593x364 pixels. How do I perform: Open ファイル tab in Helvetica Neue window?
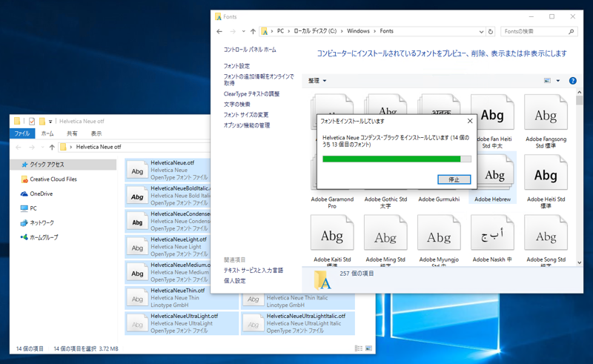point(22,133)
